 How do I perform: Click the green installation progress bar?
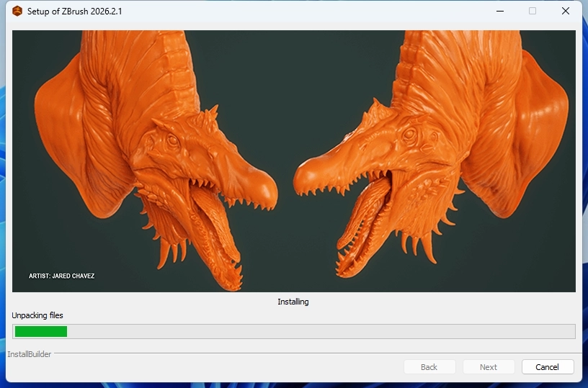click(x=293, y=331)
